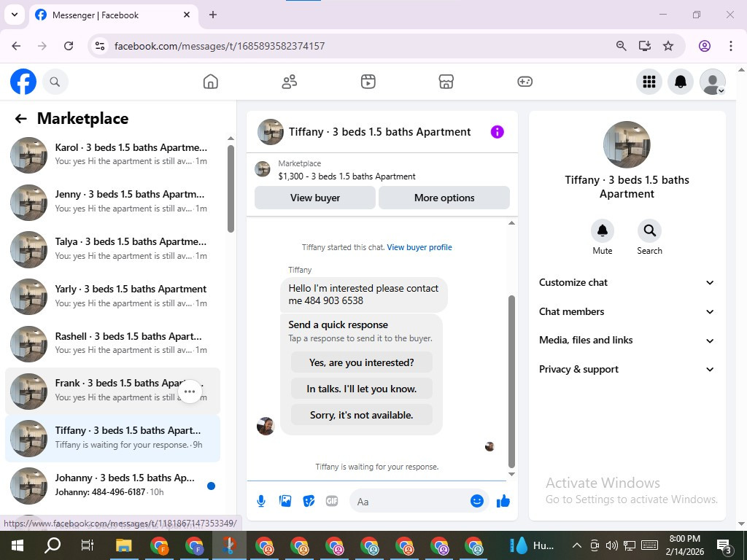Image resolution: width=747 pixels, height=560 pixels.
Task: Open the Reels video icon
Action: click(368, 82)
